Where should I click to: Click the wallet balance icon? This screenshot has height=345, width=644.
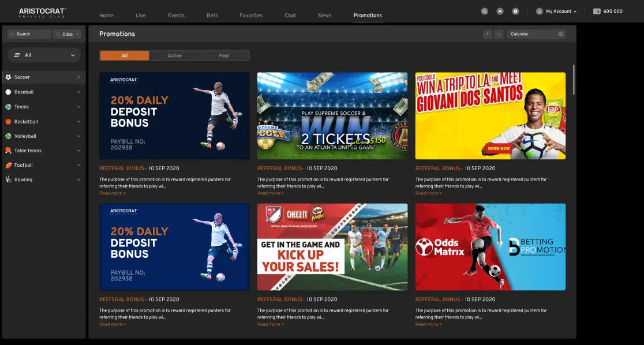click(597, 11)
